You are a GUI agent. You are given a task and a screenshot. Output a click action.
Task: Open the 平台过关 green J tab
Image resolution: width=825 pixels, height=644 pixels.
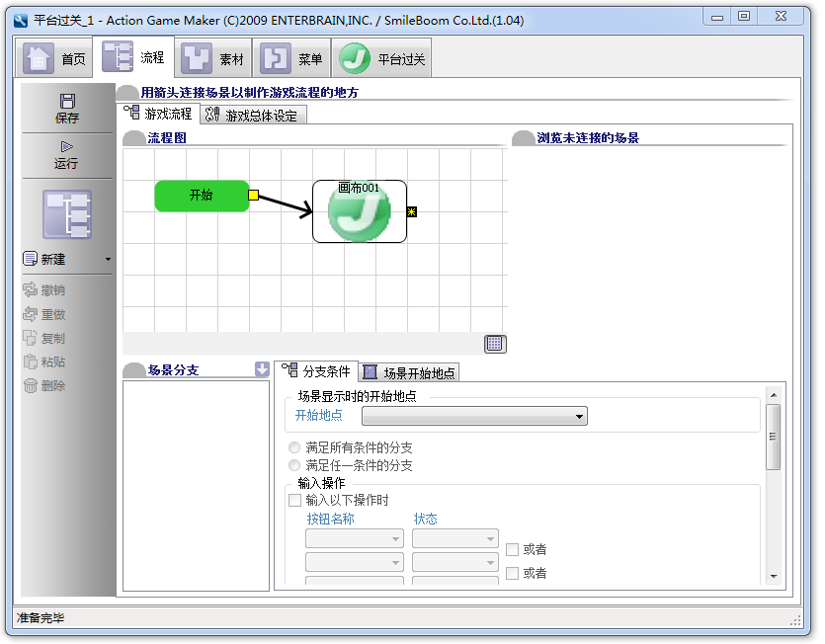tap(381, 58)
